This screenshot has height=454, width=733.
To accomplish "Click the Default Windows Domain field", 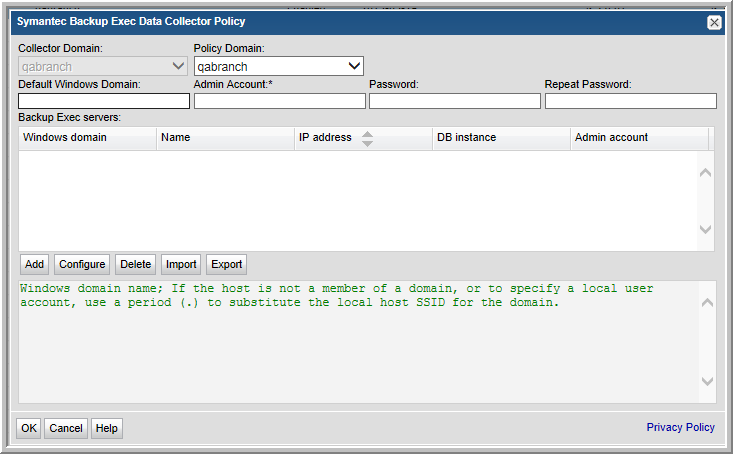I will 104,101.
